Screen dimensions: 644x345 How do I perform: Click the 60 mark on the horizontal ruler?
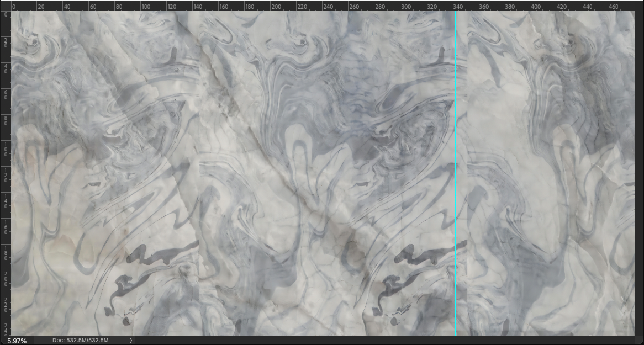coord(92,7)
